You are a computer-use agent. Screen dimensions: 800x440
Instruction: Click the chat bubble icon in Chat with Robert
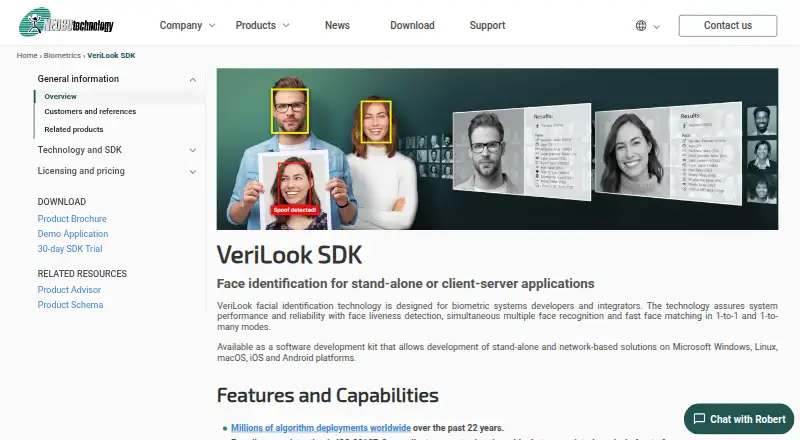(699, 419)
